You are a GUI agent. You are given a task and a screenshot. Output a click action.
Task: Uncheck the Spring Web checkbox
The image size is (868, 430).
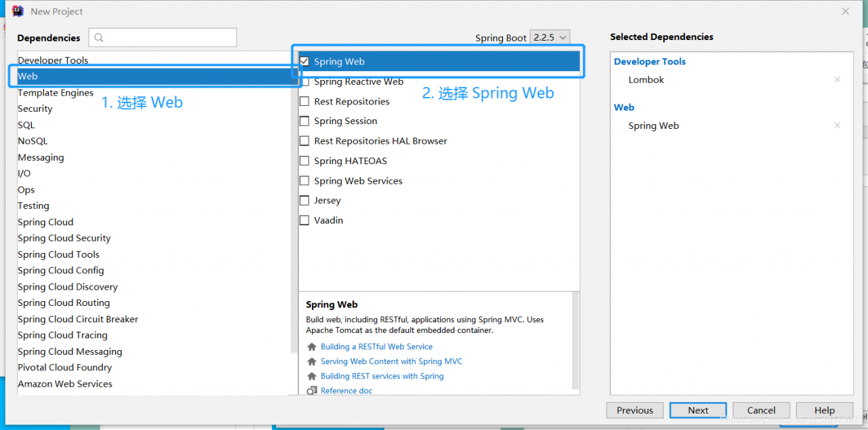point(304,61)
